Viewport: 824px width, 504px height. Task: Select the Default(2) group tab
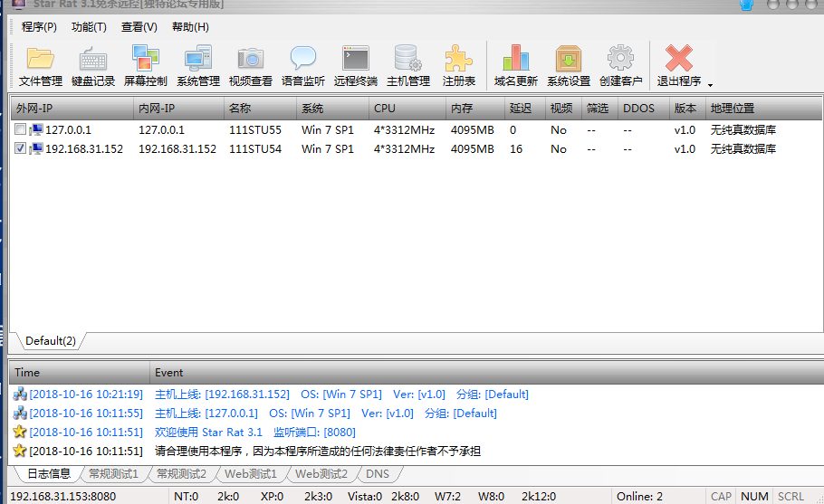[51, 341]
